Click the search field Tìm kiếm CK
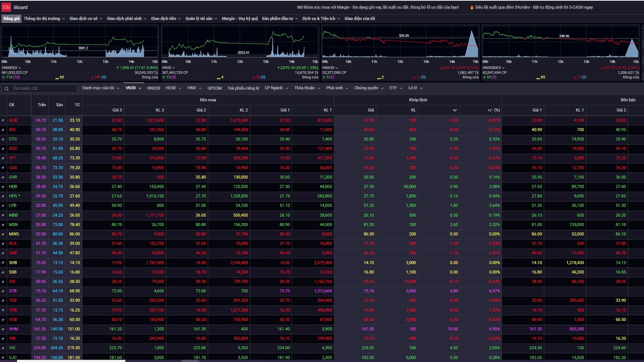This screenshot has height=362, width=644. tap(40, 89)
